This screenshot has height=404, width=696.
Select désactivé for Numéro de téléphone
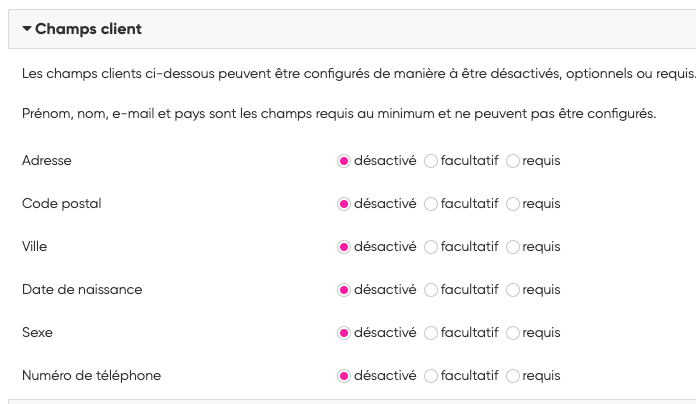[345, 376]
